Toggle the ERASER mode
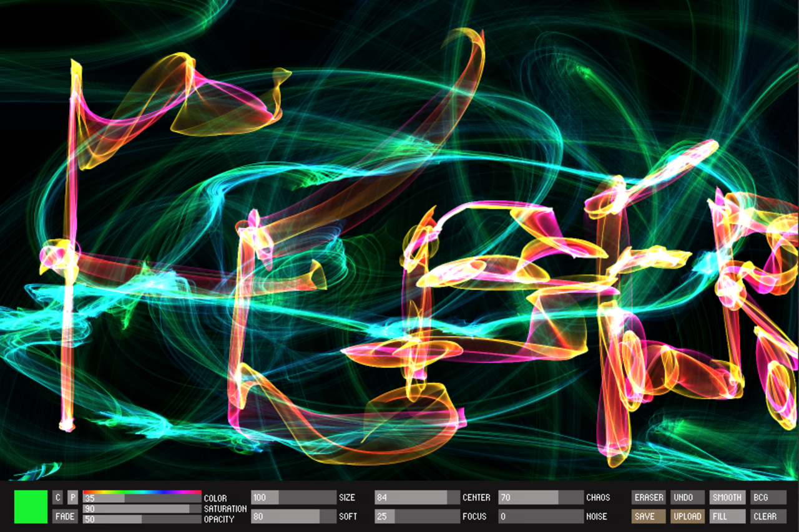 649,498
